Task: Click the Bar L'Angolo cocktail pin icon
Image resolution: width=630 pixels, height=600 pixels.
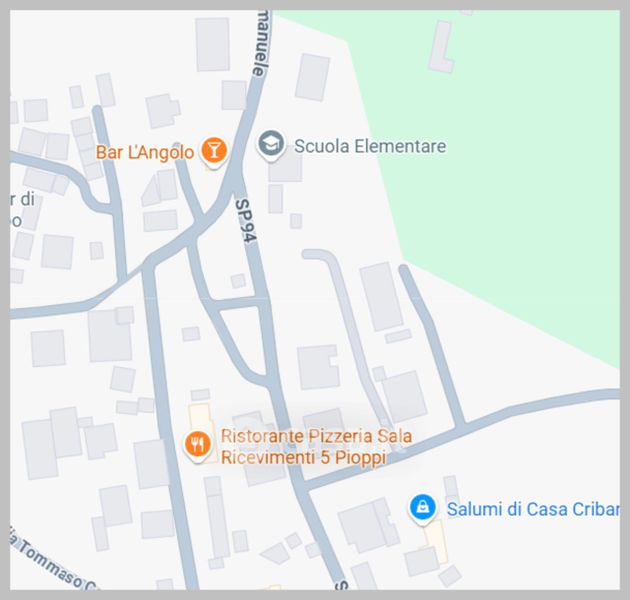Action: (214, 151)
